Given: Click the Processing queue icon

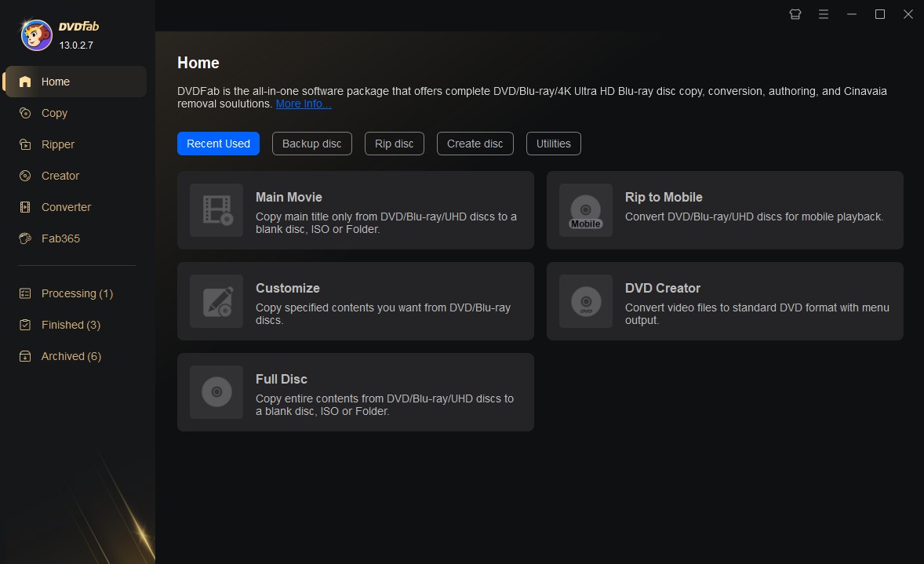Looking at the screenshot, I should click(25, 293).
